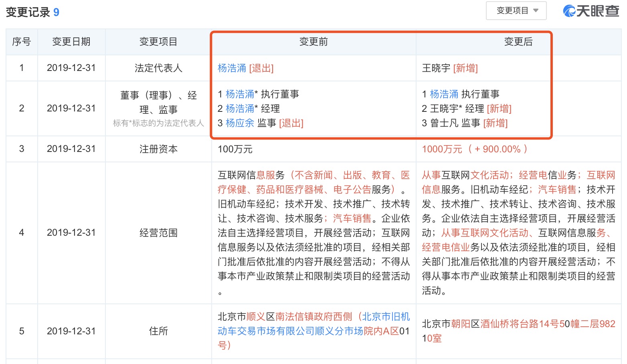627x364 pixels.
Task: Click the 天眼查 logo
Action: pos(591,11)
